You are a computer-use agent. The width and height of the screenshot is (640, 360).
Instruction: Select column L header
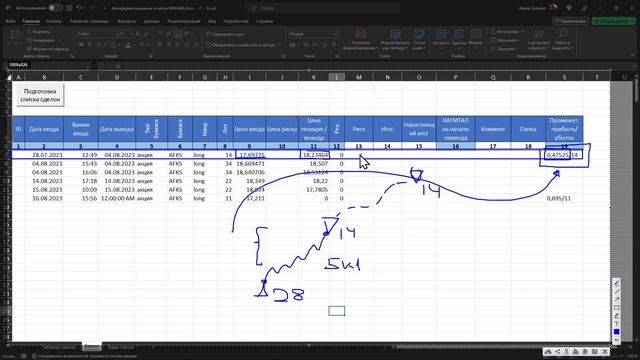pos(337,77)
